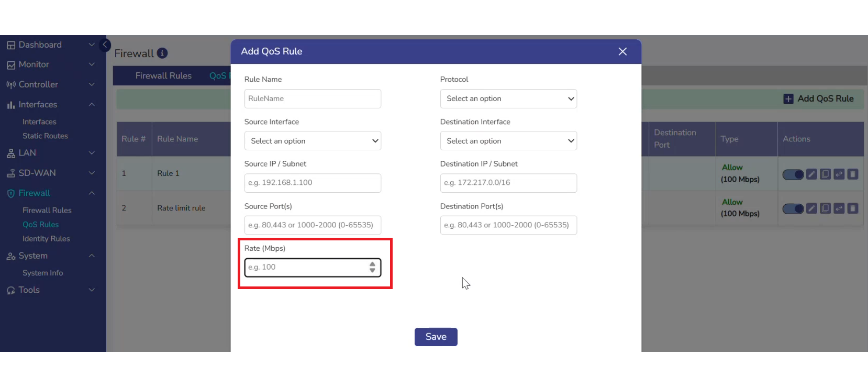Image resolution: width=868 pixels, height=387 pixels.
Task: Toggle off the Rule 1 enable switch
Action: 793,174
